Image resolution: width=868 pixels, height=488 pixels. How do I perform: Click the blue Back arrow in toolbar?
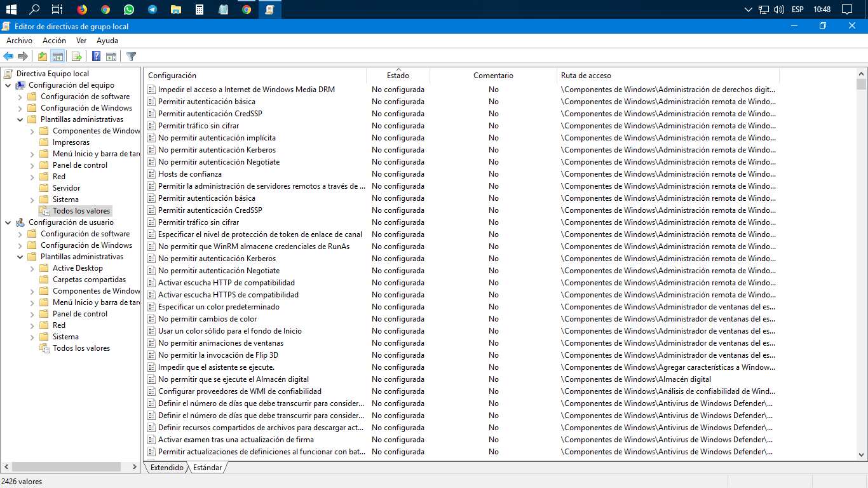[x=8, y=56]
